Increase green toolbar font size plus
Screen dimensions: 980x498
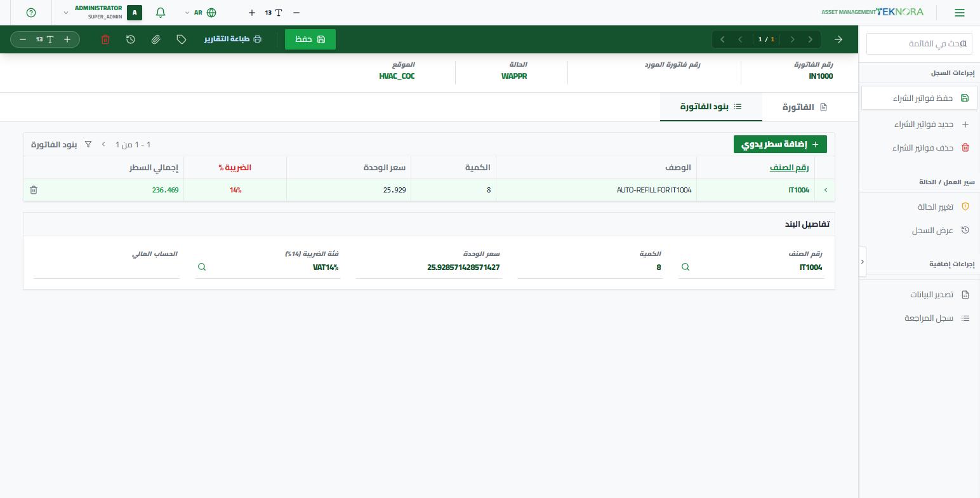(67, 39)
